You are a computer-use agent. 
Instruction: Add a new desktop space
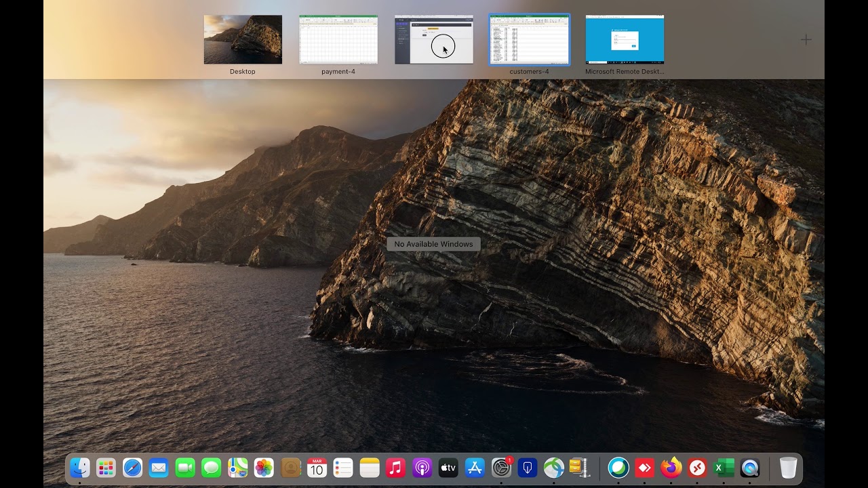pos(806,40)
